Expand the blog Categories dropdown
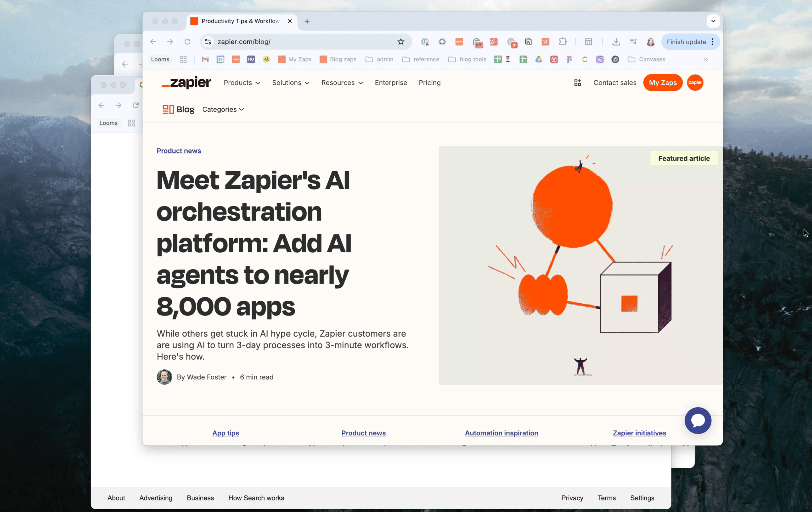Screen dimensions: 812x512 223,109
